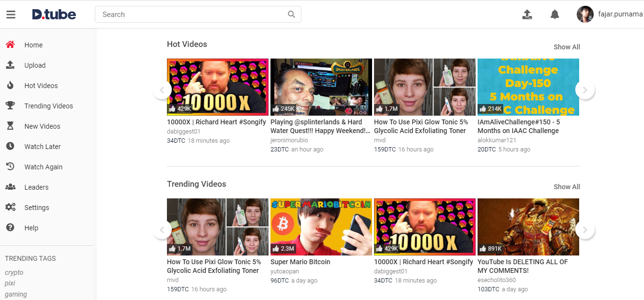
Task: Open Hot Videos title '10000X | Richard Heart #Songify'
Action: 216,122
